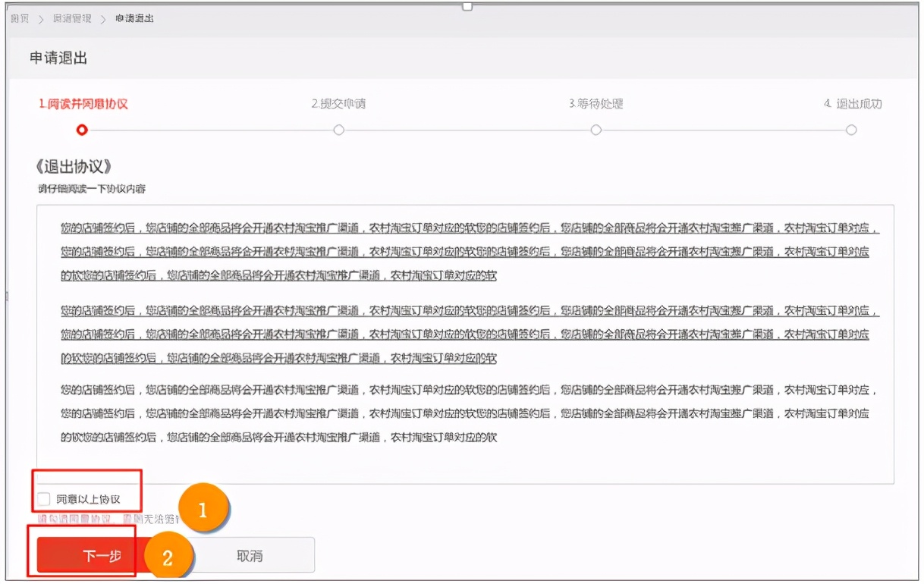
Task: Click the agreement paragraph that is not underlined
Action: [x=469, y=413]
